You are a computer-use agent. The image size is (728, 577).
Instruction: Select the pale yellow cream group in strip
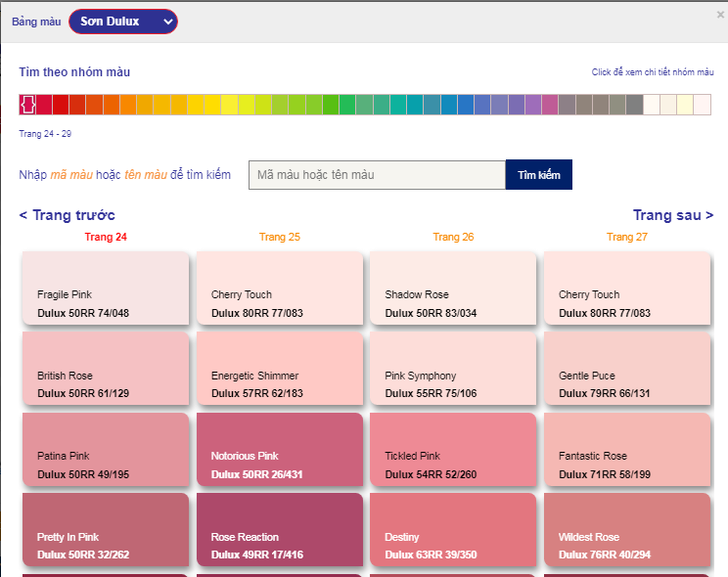[685, 105]
